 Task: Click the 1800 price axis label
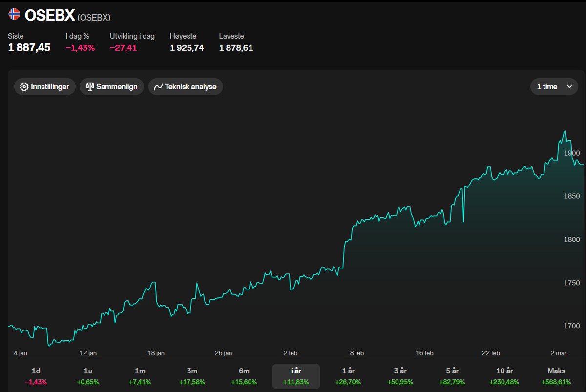tap(571, 239)
